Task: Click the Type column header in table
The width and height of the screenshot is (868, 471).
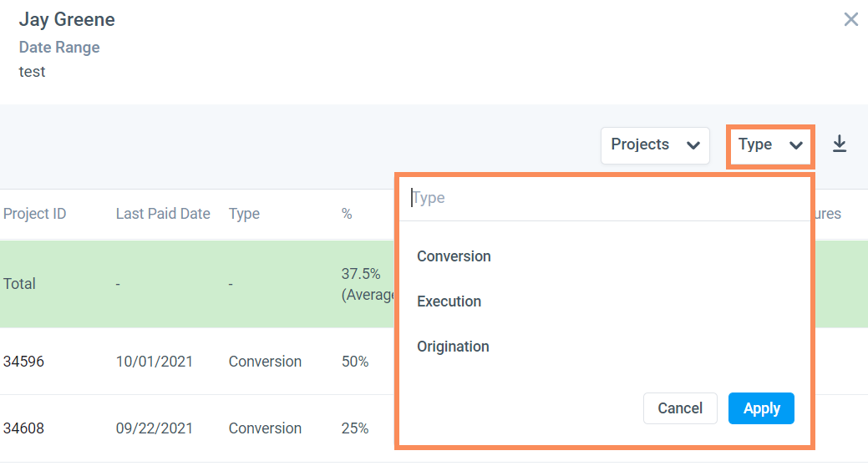Action: (x=244, y=214)
